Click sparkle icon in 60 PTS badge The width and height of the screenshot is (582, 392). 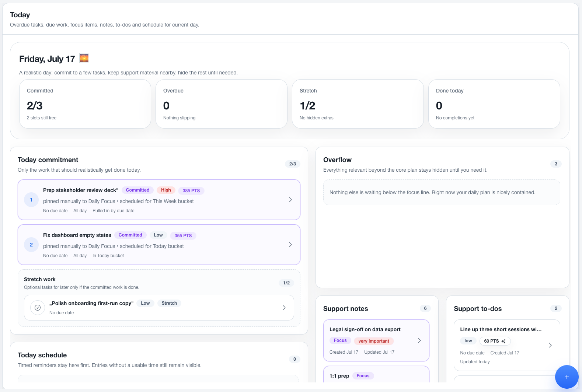[503, 341]
